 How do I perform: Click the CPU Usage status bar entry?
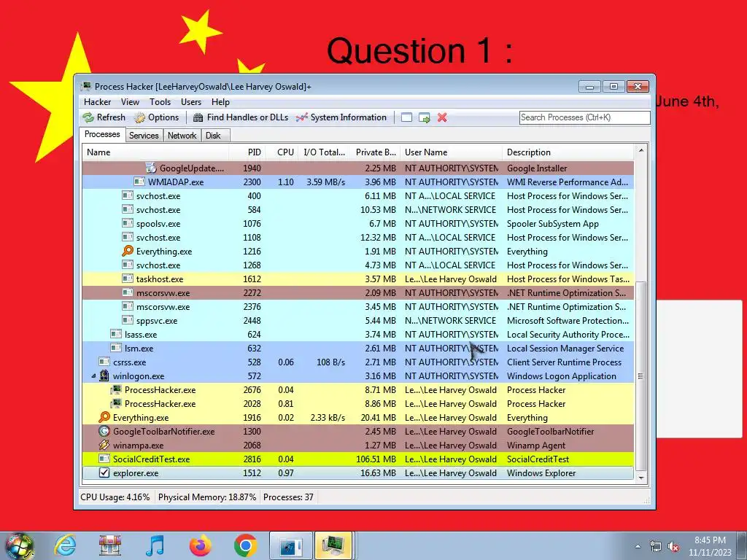pyautogui.click(x=115, y=497)
